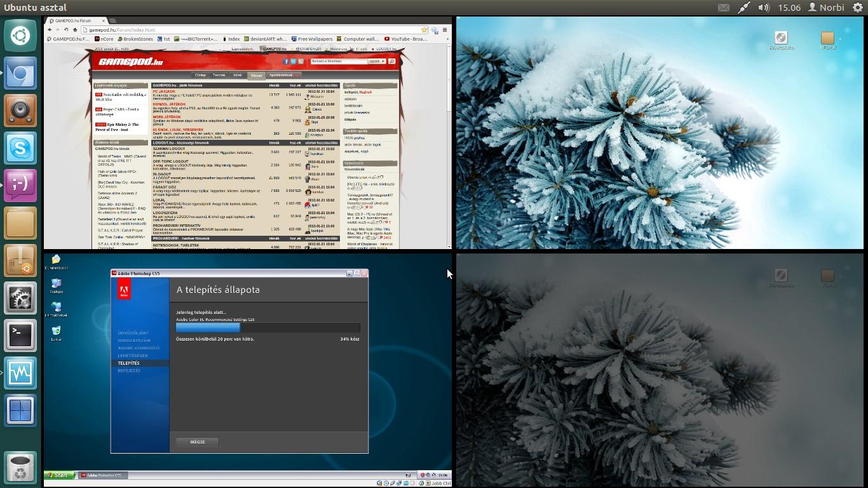Open the sound volume indicator
The height and width of the screenshot is (488, 868).
764,8
